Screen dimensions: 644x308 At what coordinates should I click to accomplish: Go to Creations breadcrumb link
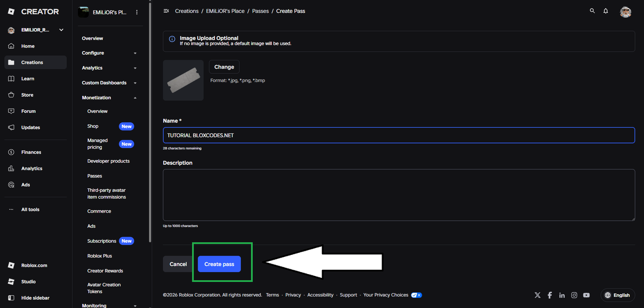[187, 11]
